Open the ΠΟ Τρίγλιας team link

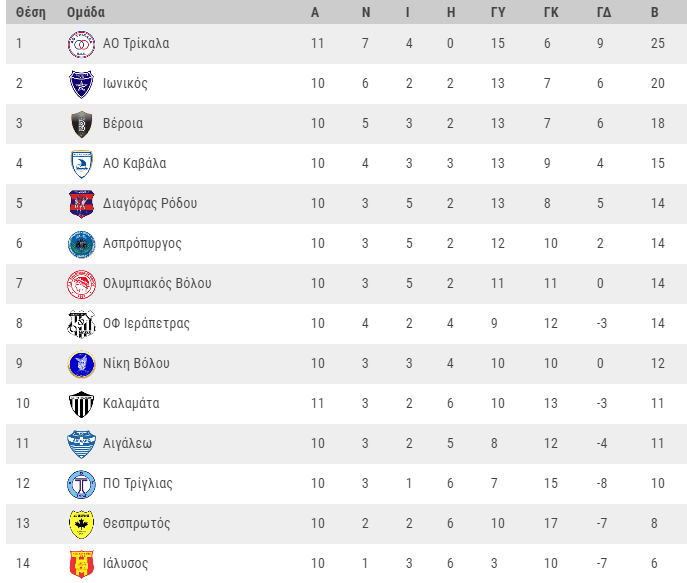click(x=138, y=483)
